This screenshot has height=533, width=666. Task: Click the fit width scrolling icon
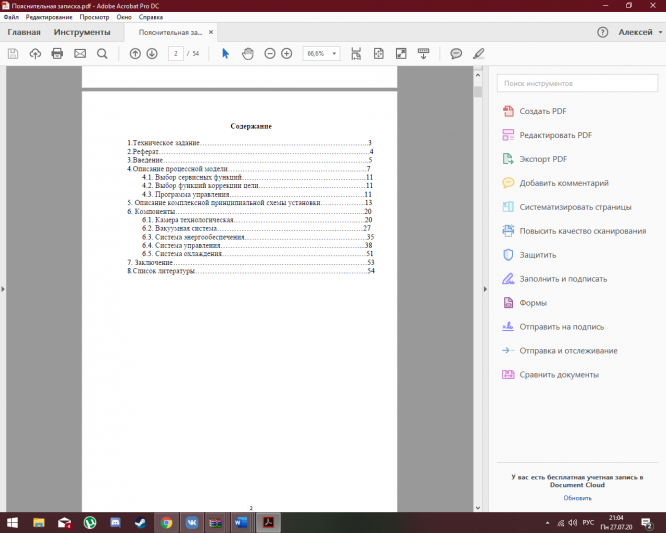(356, 54)
